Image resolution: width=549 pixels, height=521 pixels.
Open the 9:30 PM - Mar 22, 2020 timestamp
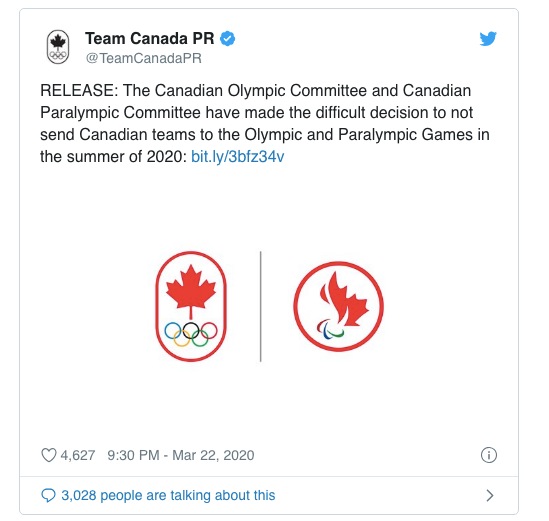[181, 455]
